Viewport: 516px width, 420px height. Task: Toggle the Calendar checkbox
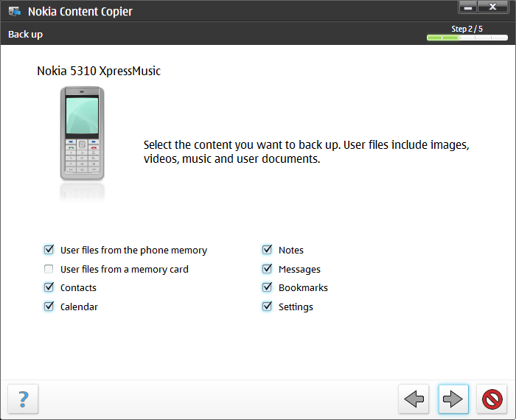pyautogui.click(x=49, y=307)
